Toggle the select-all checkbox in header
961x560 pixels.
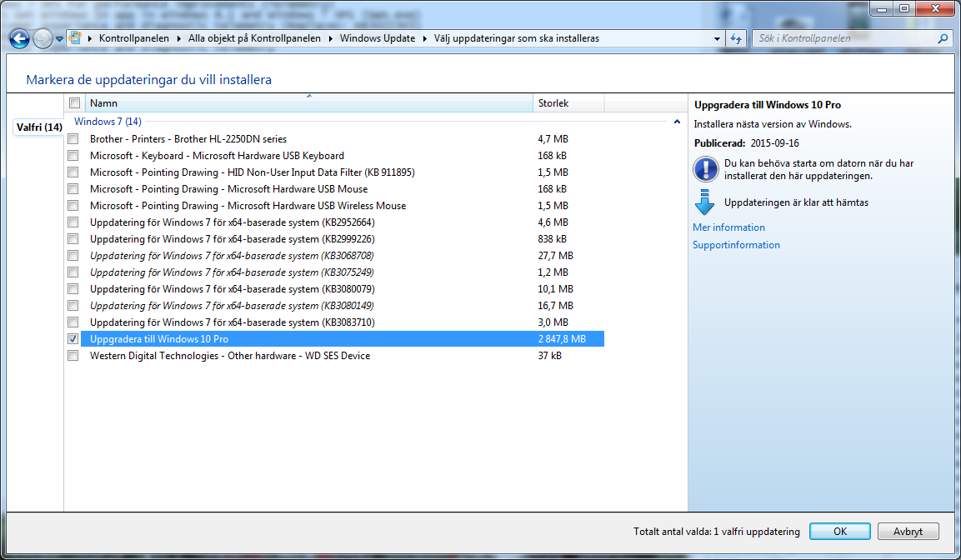[75, 103]
